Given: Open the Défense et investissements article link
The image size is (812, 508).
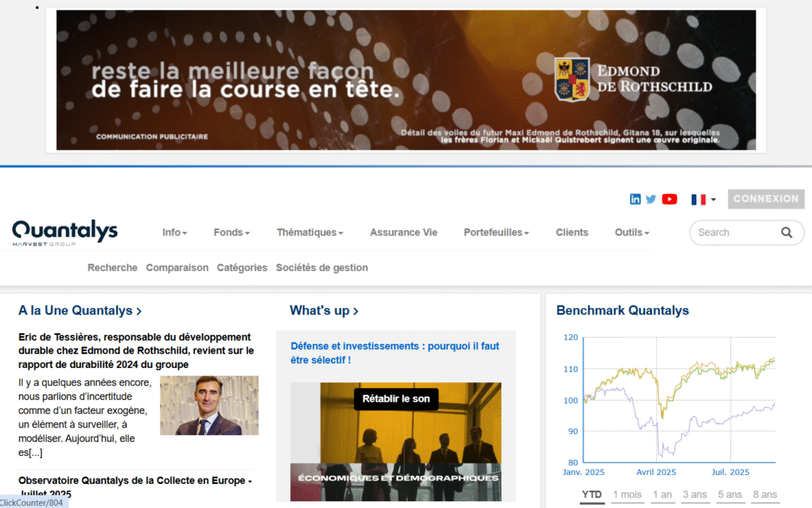Looking at the screenshot, I should click(x=395, y=353).
